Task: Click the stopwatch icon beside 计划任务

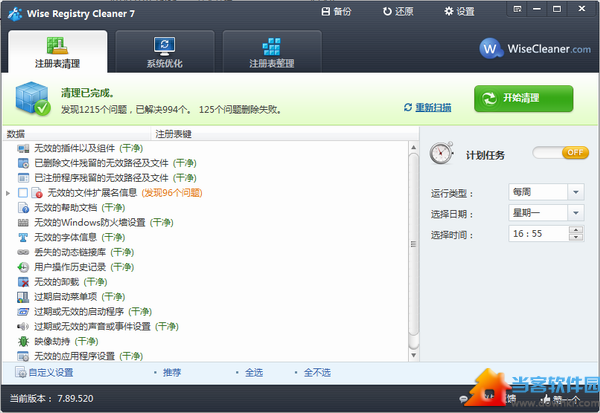Action: pos(441,153)
